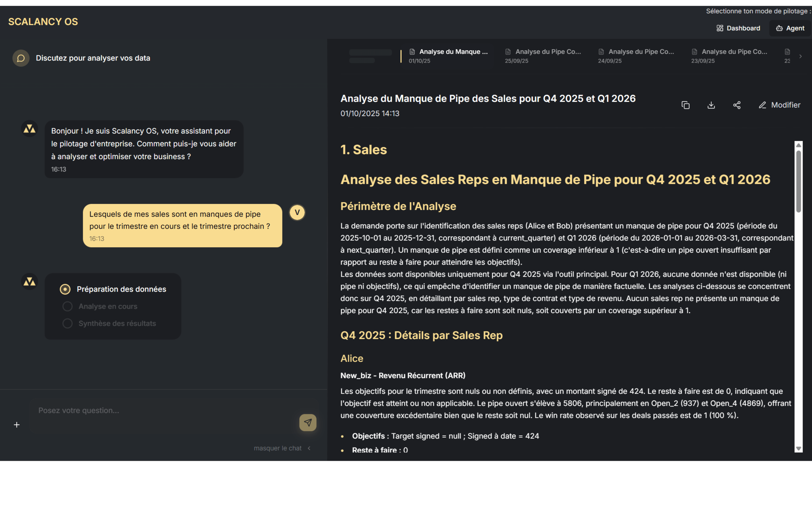Collapse the chat with 'masquer le chat' chevron

[x=309, y=448]
